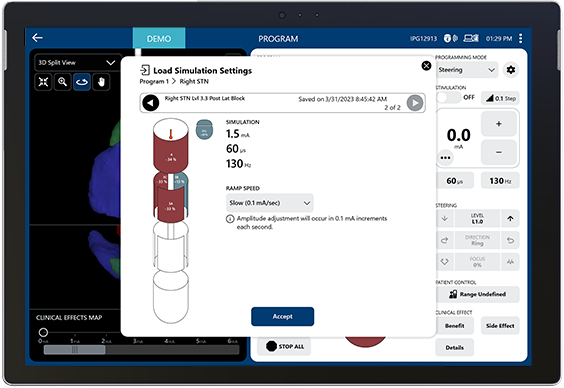
Task: Open amplitude more options ellipsis
Action: click(x=445, y=158)
